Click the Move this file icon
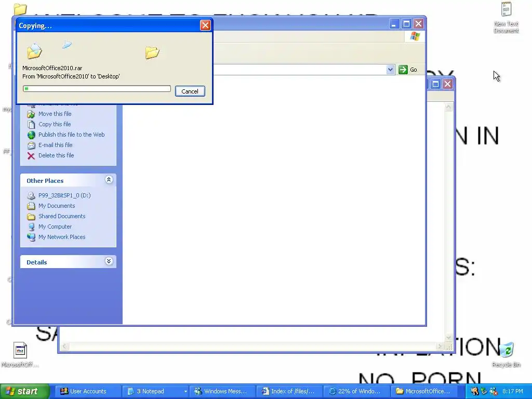This screenshot has width=532, height=399. 31,114
